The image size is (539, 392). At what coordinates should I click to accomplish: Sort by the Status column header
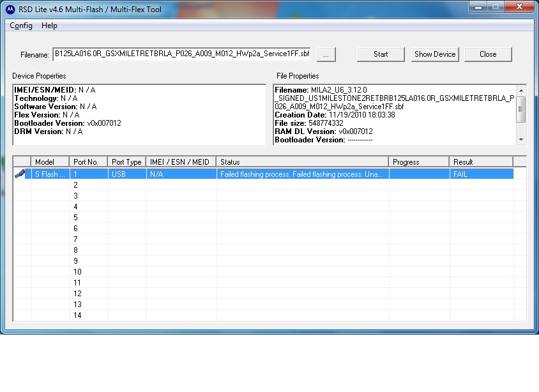coord(303,162)
